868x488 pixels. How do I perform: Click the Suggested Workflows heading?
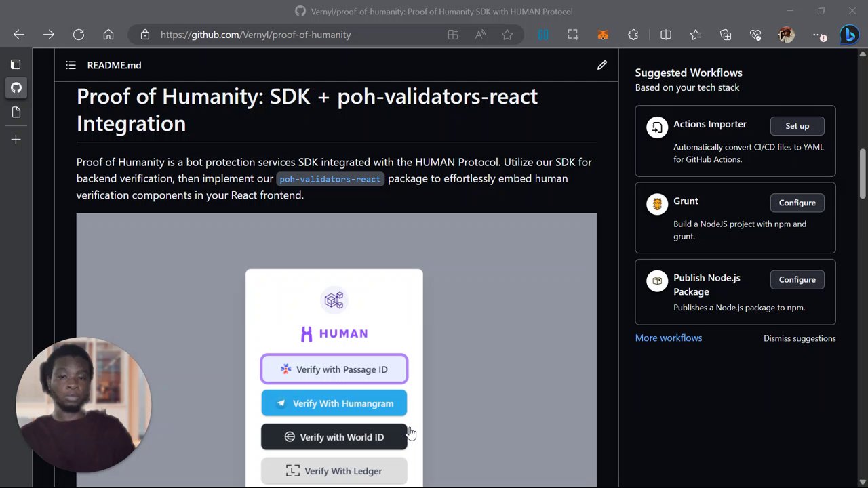pyautogui.click(x=689, y=73)
